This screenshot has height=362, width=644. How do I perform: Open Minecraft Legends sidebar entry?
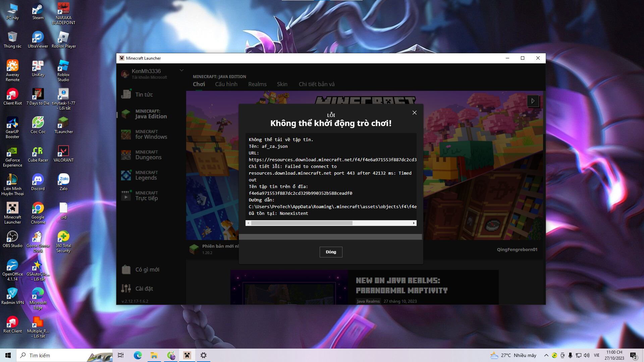[146, 175]
